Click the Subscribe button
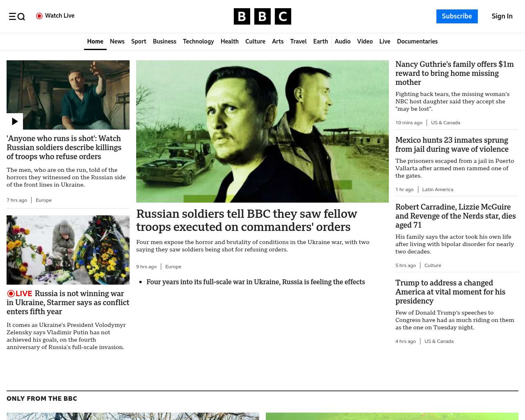The height and width of the screenshot is (420, 525). coord(457,16)
